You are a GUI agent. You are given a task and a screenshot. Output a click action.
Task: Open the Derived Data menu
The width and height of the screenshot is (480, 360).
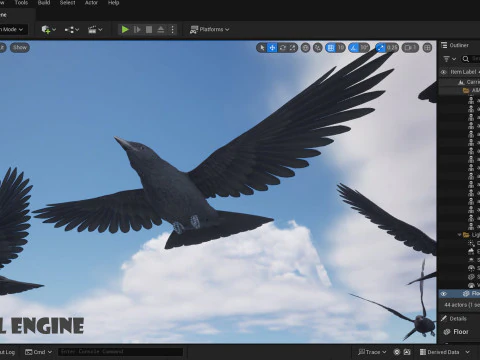tap(439, 352)
